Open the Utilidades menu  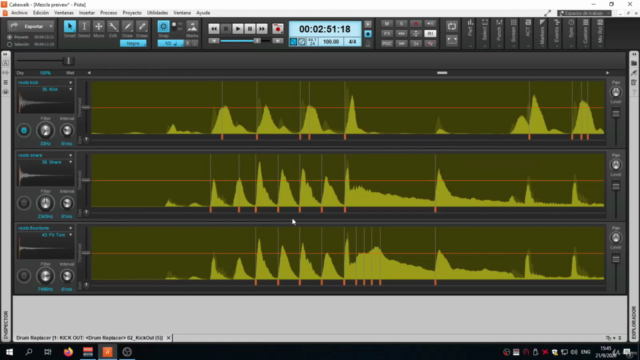(x=157, y=13)
